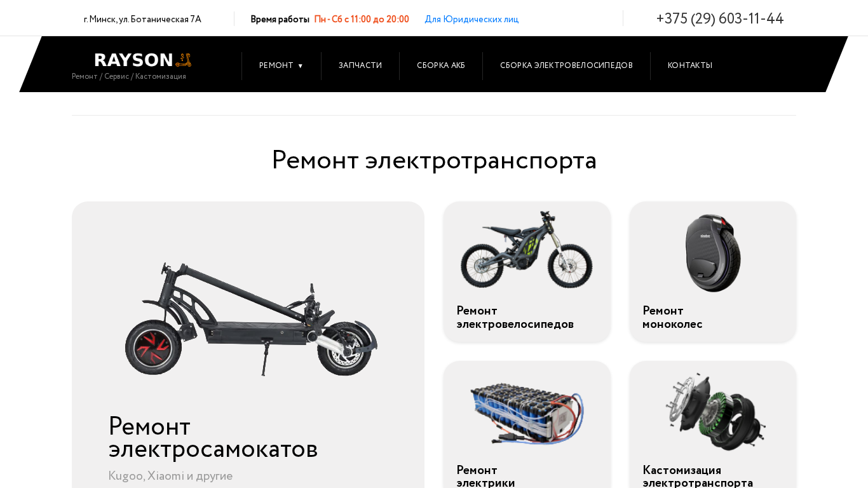This screenshot has height=488, width=868.
Task: Open Кастомизация электротранспорта card title
Action: (x=698, y=476)
